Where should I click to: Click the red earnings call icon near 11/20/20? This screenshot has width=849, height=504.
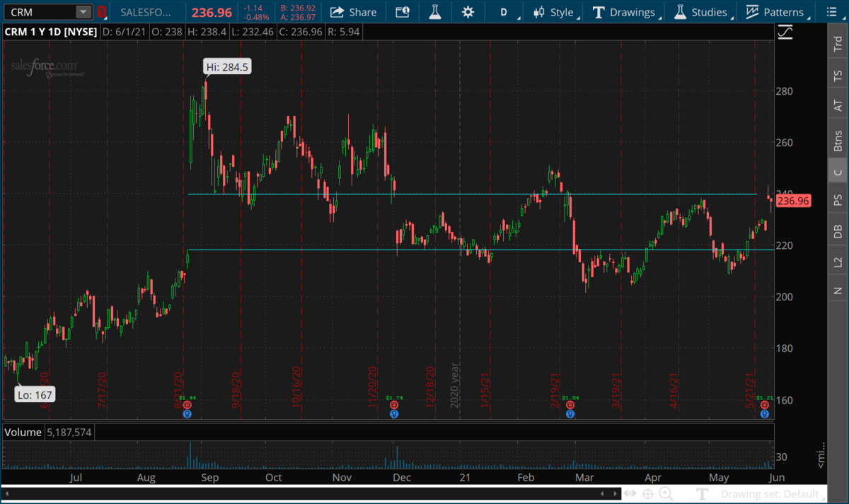[x=394, y=406]
